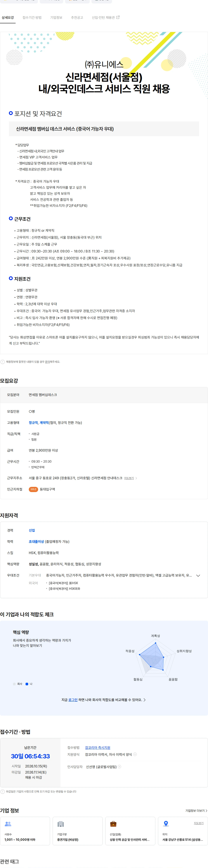The width and height of the screenshot is (208, 868).
Task: Click the blue 나 legend marker
Action: pyautogui.click(x=27, y=684)
